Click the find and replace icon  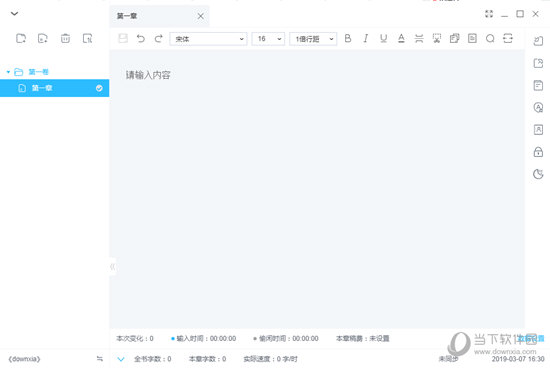click(508, 38)
